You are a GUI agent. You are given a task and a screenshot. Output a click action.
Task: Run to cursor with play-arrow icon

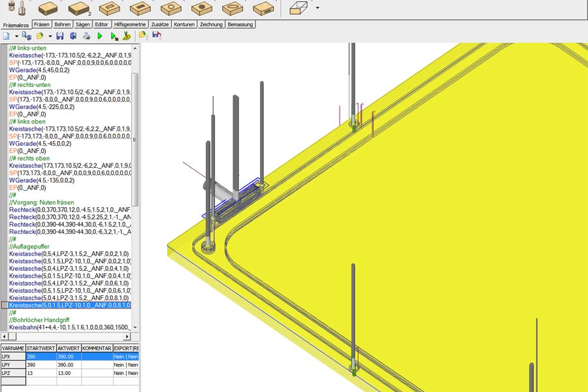coord(114,36)
